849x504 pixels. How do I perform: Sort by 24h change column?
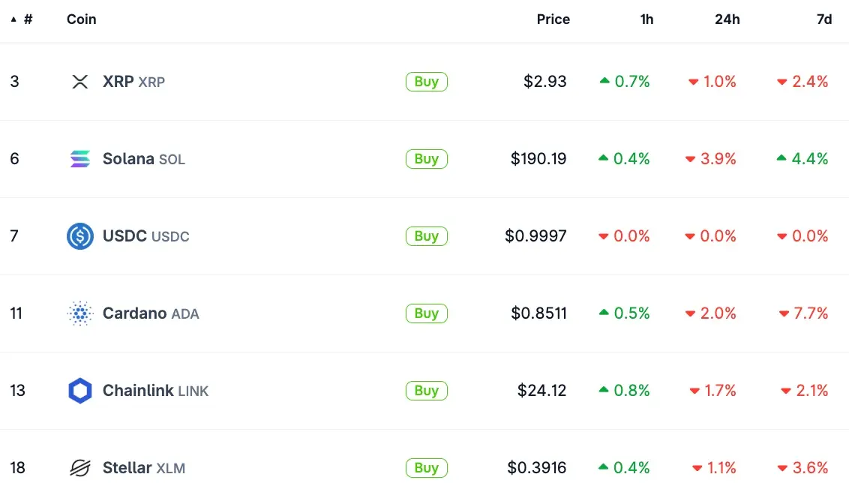[x=727, y=19]
